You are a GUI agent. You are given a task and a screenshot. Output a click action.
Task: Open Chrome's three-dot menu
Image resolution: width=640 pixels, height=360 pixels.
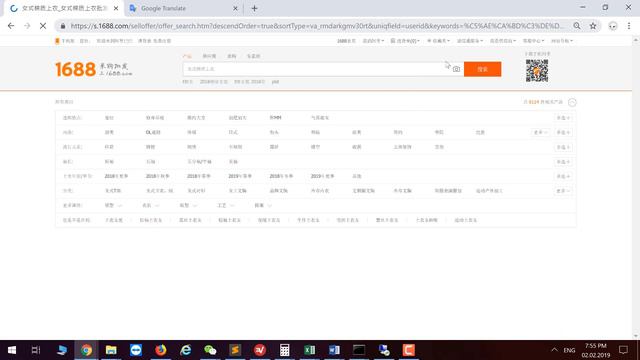click(x=629, y=26)
